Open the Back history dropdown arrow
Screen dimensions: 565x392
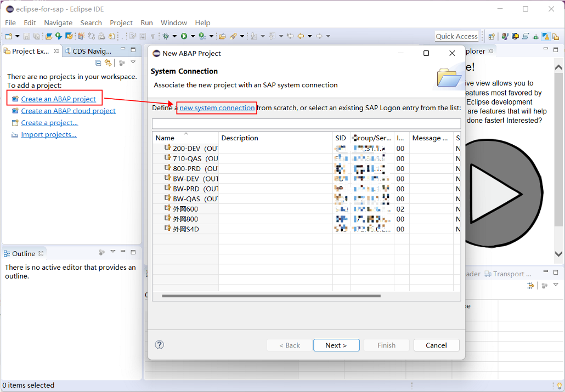click(309, 36)
